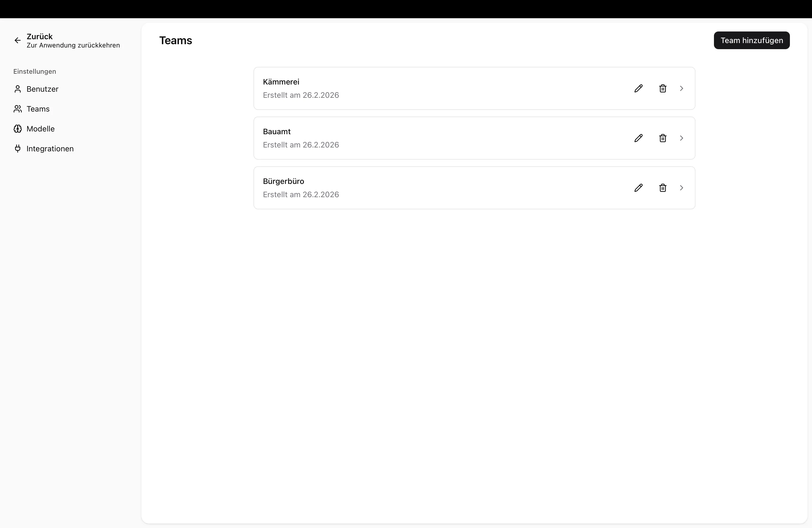Open the Benutzer settings section

pyautogui.click(x=42, y=89)
